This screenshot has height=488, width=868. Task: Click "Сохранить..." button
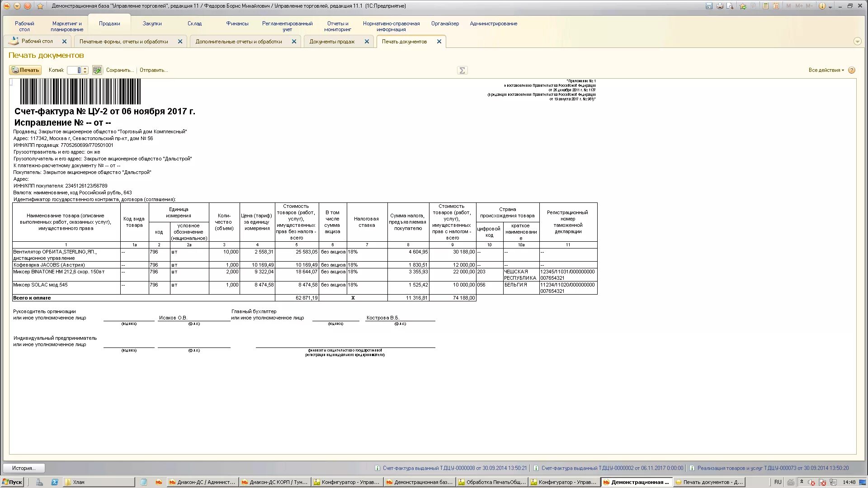point(120,70)
